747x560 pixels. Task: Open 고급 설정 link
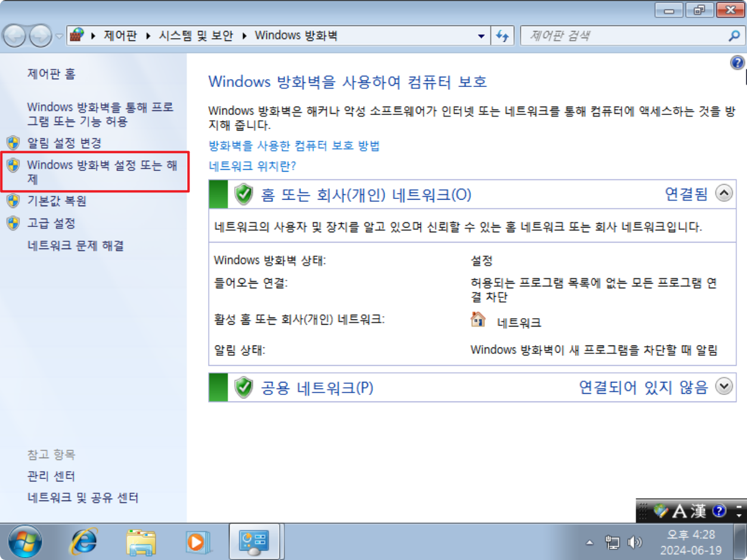click(x=51, y=223)
